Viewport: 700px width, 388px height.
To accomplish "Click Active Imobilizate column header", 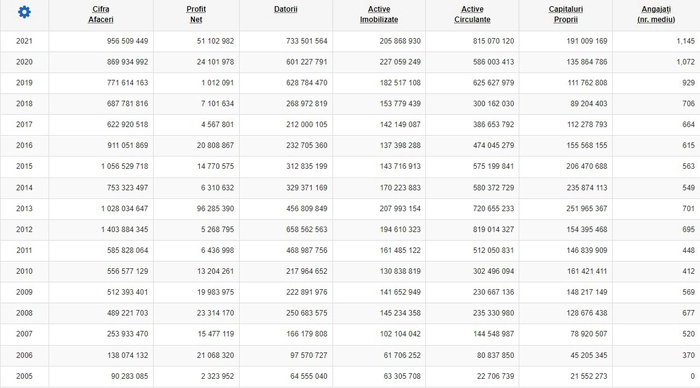I will click(x=379, y=14).
